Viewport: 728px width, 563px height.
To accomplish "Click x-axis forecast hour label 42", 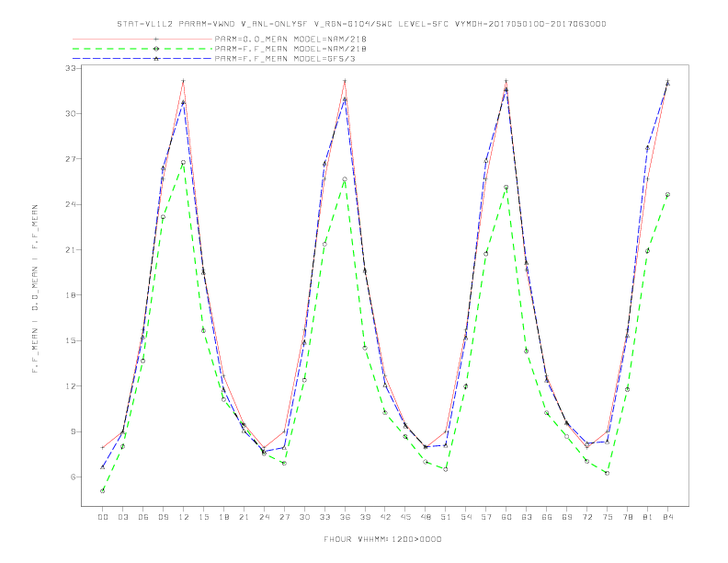I will click(x=385, y=517).
